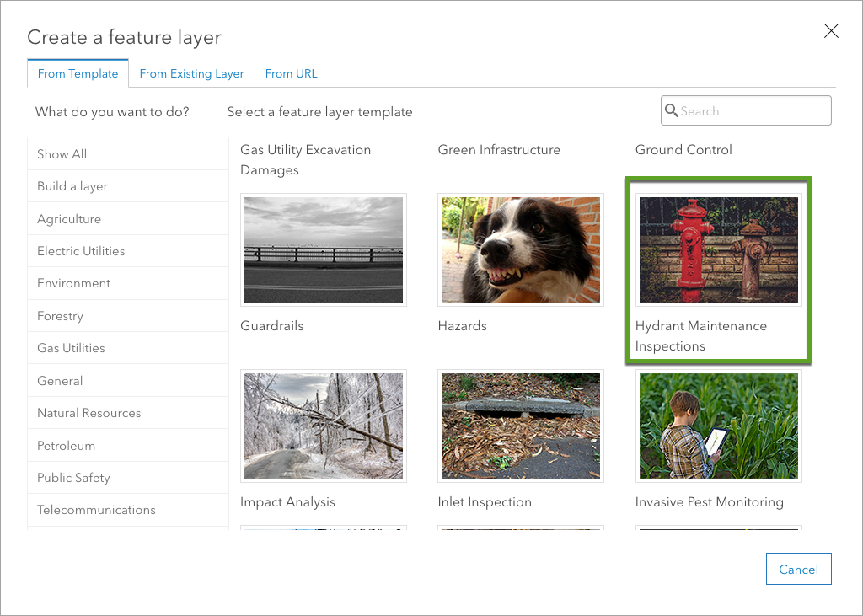This screenshot has height=616, width=863.
Task: Open the Inlet Inspection template image
Action: pyautogui.click(x=521, y=426)
